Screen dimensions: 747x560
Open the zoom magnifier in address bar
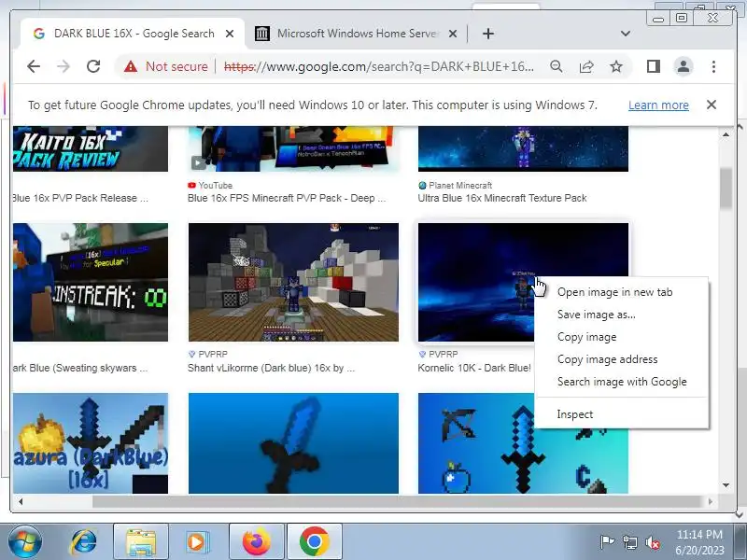point(556,66)
